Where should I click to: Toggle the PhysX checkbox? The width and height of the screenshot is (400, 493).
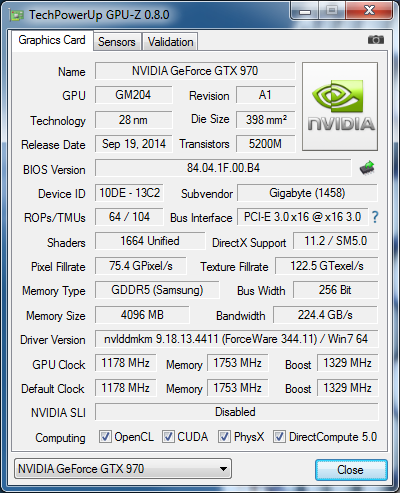click(x=224, y=436)
